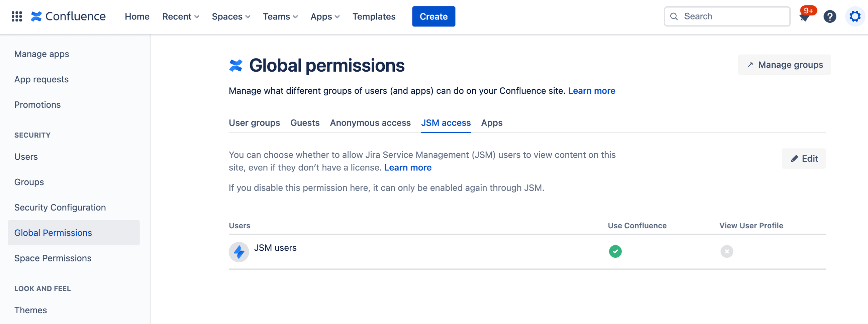Click the Confluence icon beside Global permissions

235,65
